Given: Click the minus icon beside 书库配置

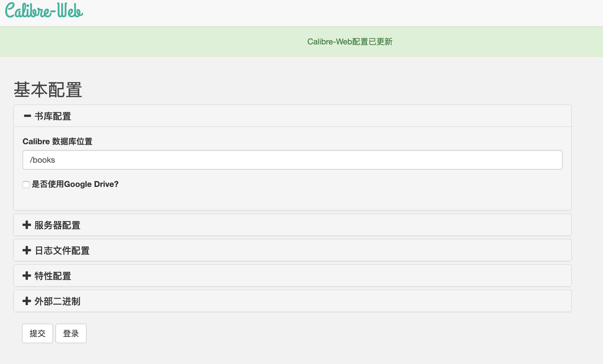Looking at the screenshot, I should pyautogui.click(x=27, y=116).
